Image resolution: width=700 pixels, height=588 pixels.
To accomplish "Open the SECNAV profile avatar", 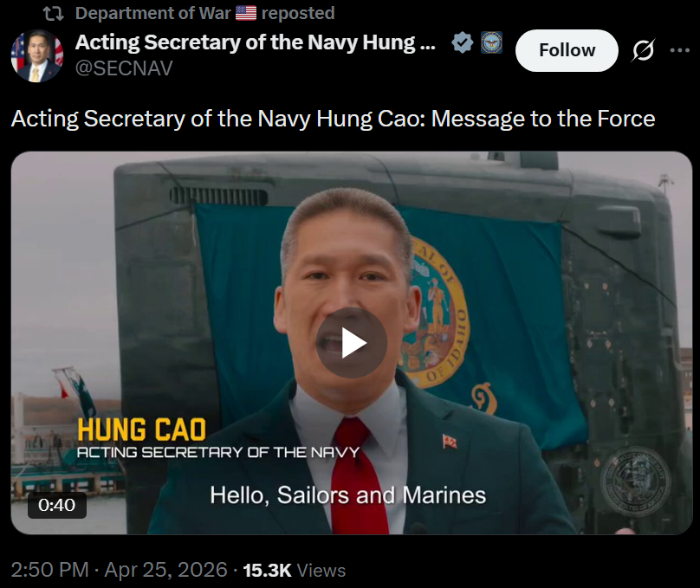I will [x=36, y=56].
